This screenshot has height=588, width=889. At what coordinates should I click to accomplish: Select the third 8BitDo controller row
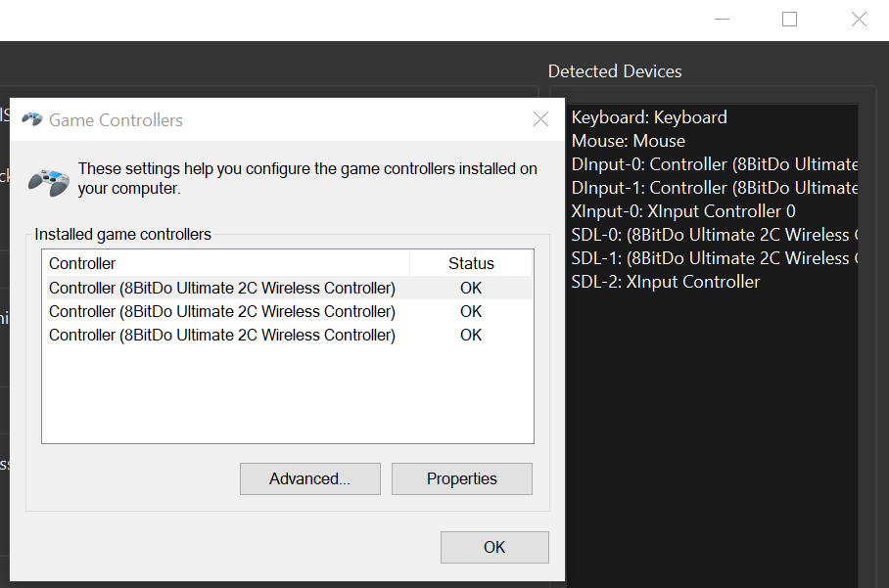(288, 335)
